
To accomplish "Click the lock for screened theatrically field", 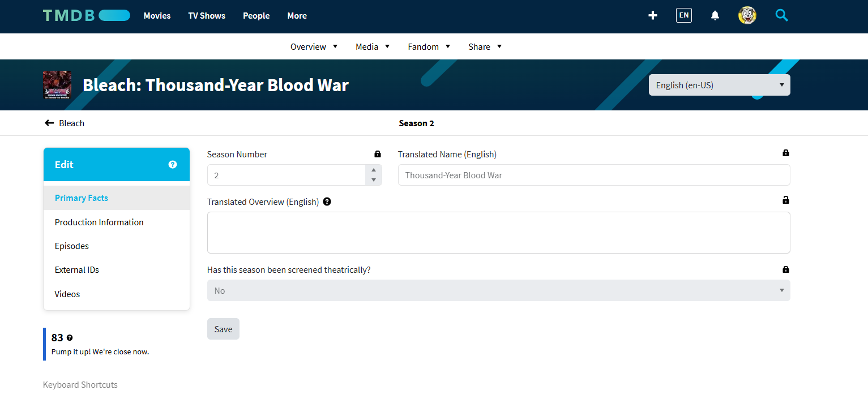I will click(x=786, y=269).
